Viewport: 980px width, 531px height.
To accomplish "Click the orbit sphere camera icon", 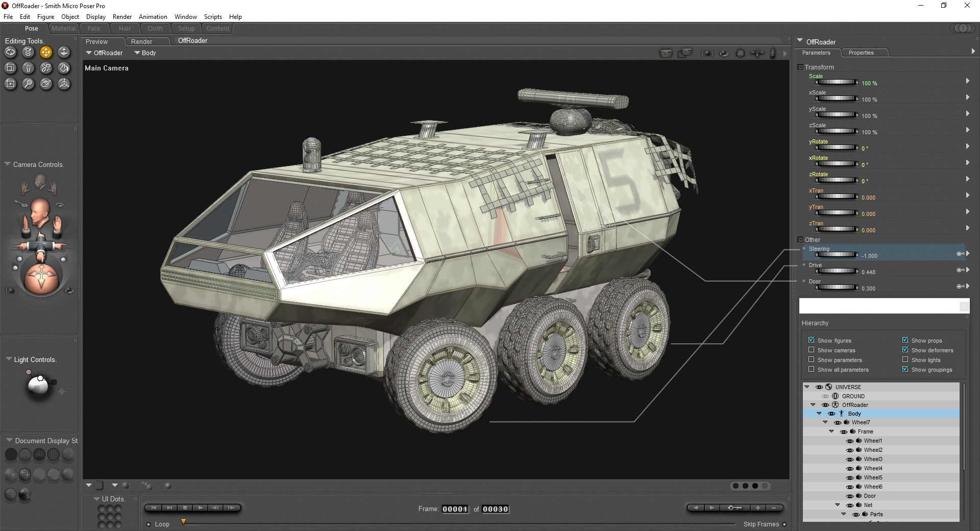I will click(724, 53).
